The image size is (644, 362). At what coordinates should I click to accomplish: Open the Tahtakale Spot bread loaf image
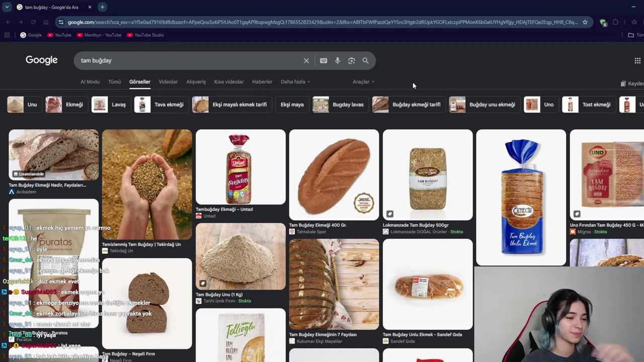pos(334,175)
